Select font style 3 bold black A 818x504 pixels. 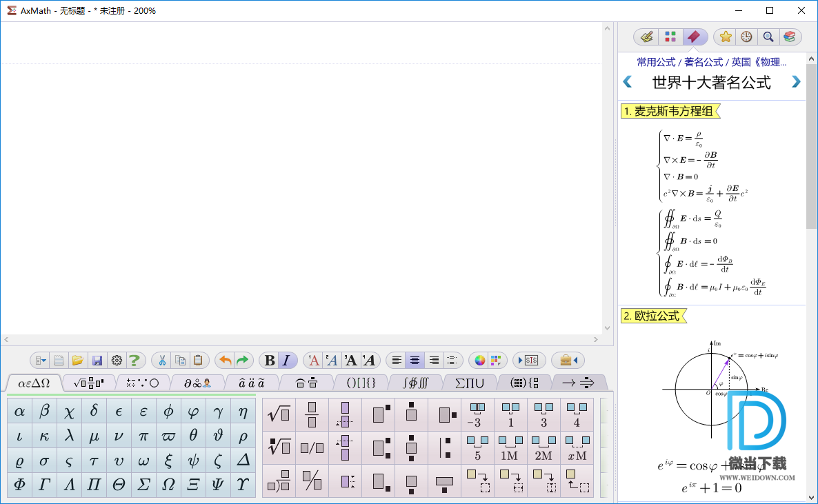click(x=350, y=361)
